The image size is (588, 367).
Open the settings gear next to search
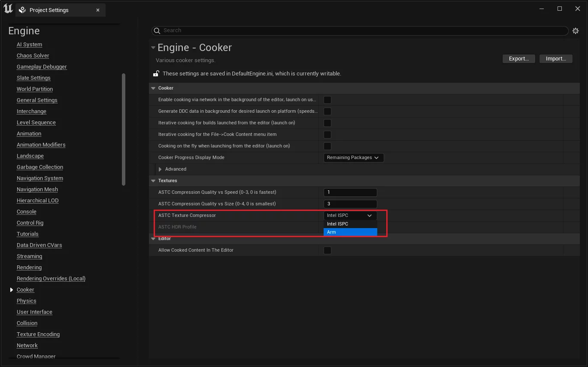click(x=576, y=31)
